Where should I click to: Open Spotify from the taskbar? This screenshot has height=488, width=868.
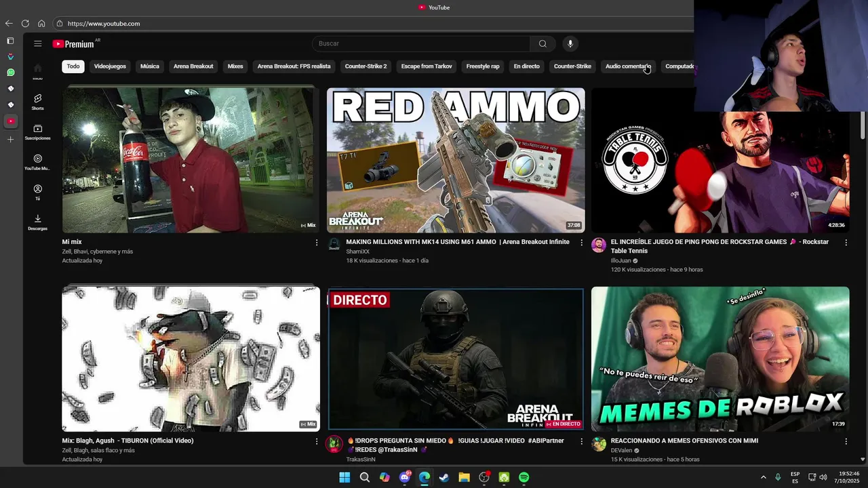tap(524, 477)
